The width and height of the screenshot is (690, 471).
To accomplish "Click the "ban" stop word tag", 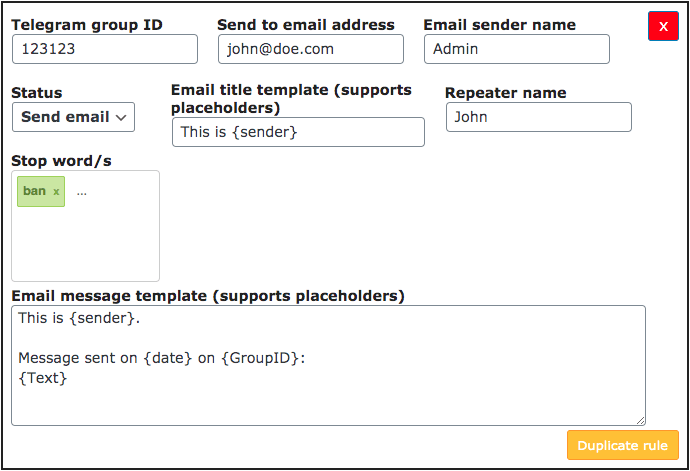I will point(34,191).
